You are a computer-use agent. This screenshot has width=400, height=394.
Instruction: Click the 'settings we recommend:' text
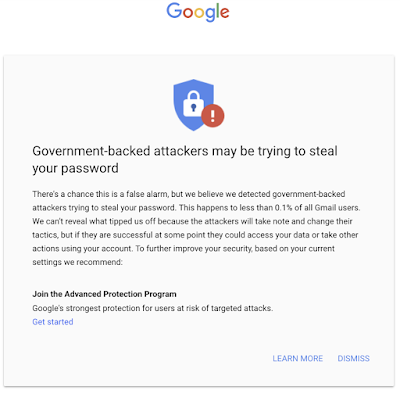click(x=77, y=262)
